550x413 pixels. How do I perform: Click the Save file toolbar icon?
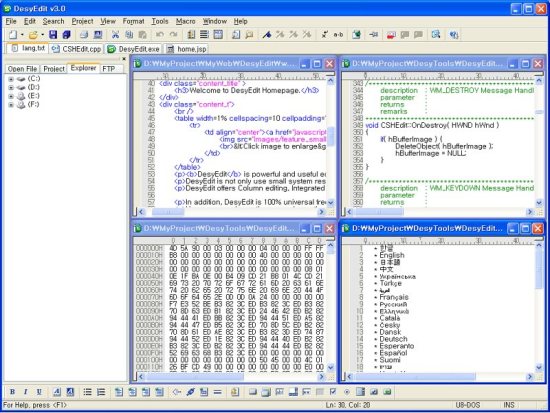(x=53, y=34)
